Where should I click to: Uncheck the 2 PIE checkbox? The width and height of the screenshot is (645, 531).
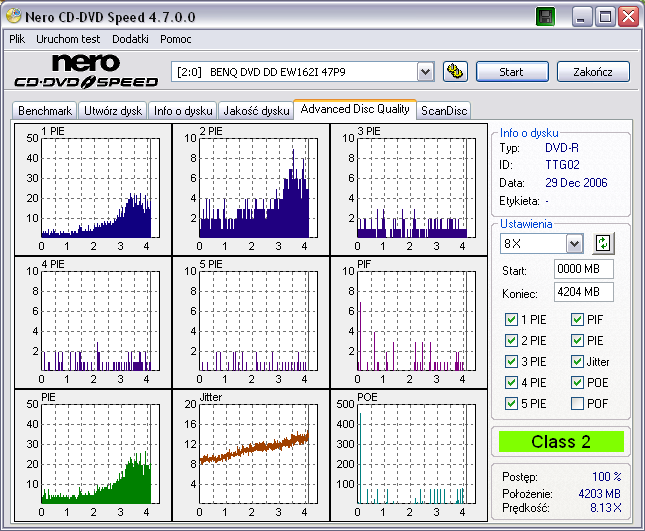[511, 341]
